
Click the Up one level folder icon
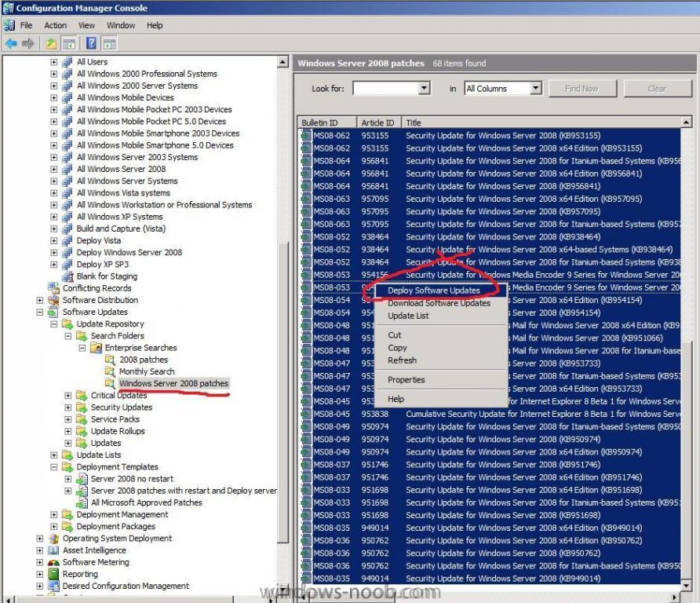[51, 43]
